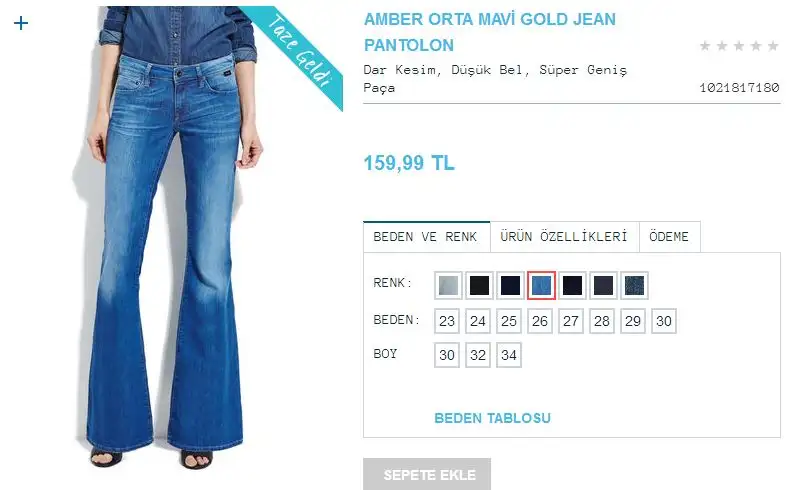Switch to the Ödeme tab
This screenshot has height=490, width=794.
[x=669, y=236]
